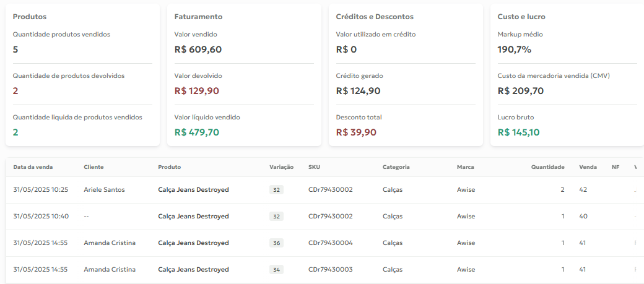
Task: Sort by Cliente column header
Action: point(94,167)
